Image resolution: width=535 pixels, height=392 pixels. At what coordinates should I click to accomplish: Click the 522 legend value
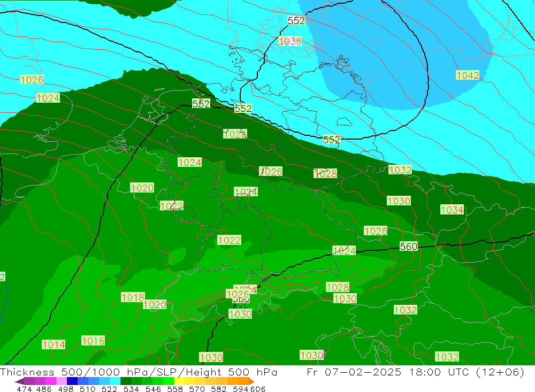[x=110, y=389]
